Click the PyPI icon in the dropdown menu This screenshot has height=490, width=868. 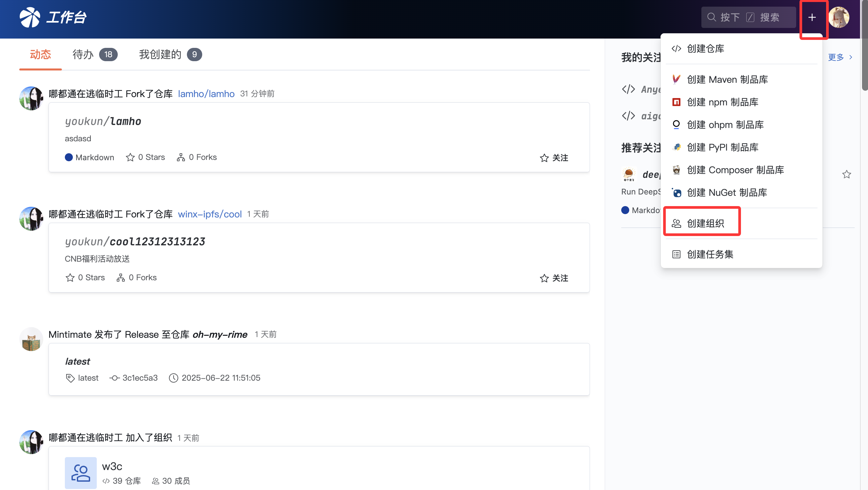tap(676, 147)
